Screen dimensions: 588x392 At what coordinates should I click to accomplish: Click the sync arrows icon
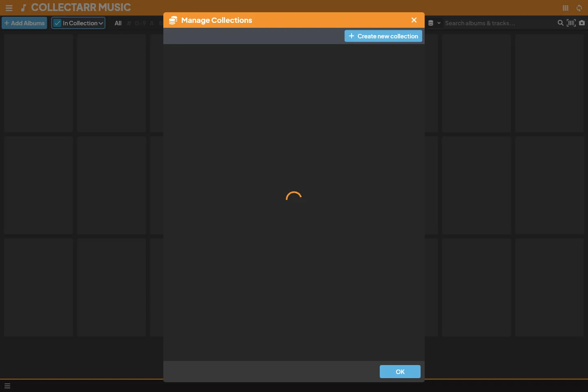[x=579, y=8]
